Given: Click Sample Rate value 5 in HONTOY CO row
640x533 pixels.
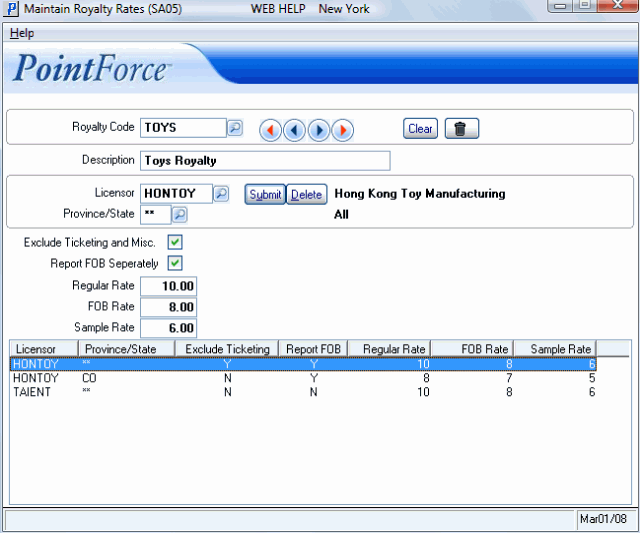Looking at the screenshot, I should (x=592, y=378).
